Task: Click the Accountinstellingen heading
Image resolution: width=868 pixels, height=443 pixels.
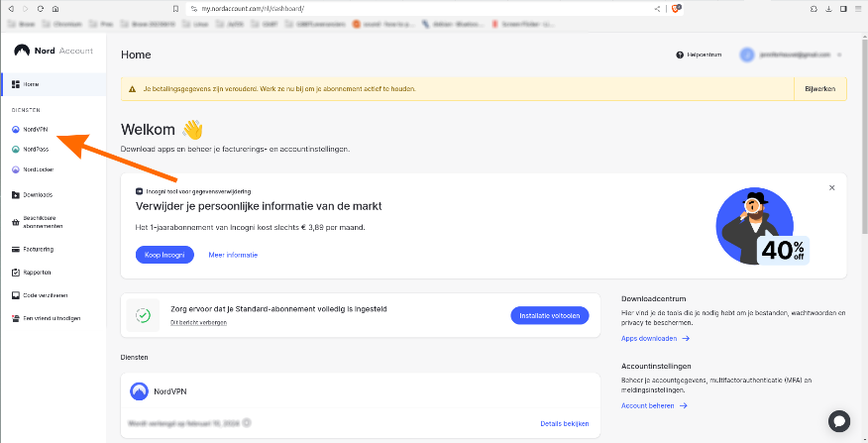Action: click(x=656, y=366)
